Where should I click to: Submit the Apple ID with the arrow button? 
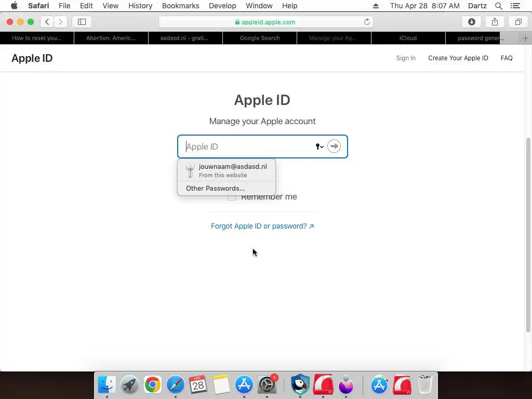334,146
